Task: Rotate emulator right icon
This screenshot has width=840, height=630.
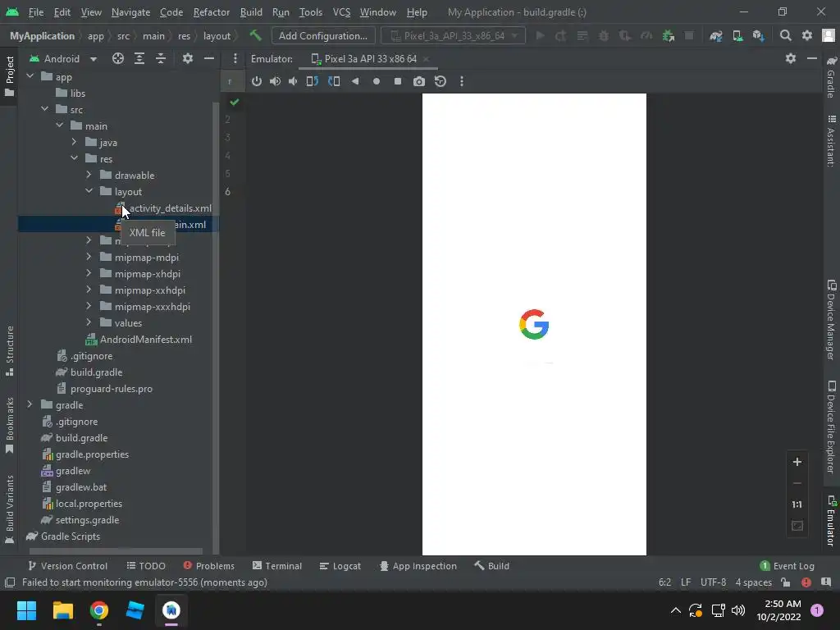Action: (334, 81)
